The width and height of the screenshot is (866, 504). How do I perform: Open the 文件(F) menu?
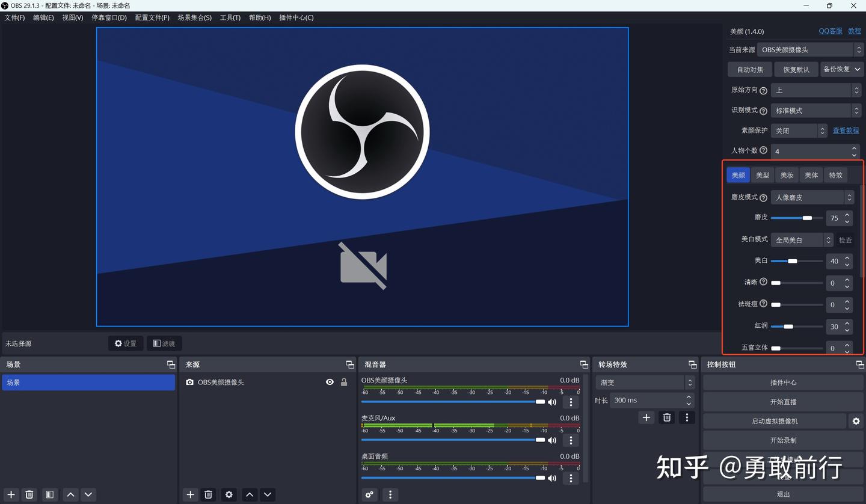point(14,17)
